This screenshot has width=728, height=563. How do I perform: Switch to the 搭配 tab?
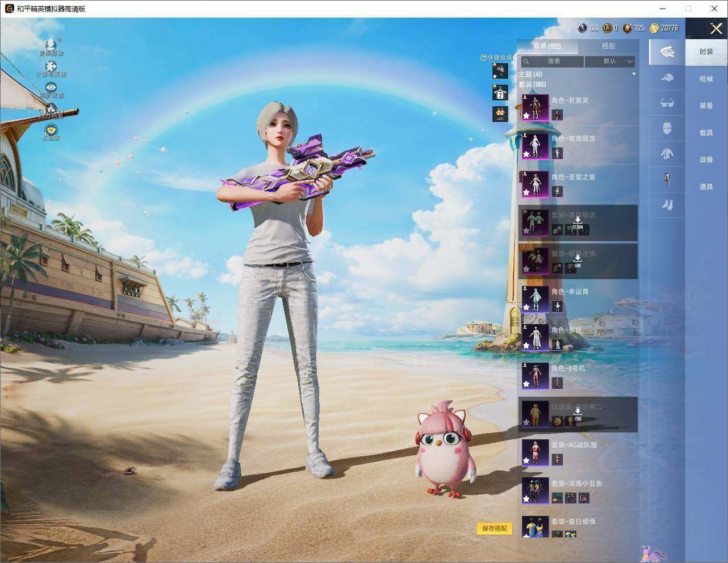click(608, 46)
